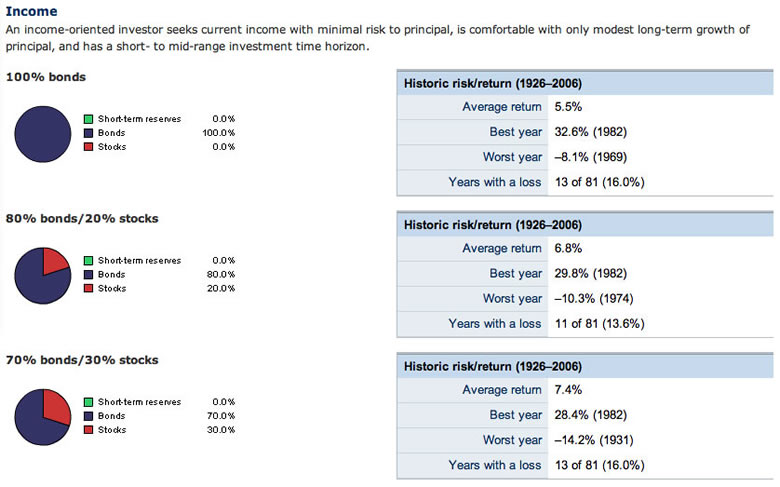Click blue Bonds swatch in 80%/20% legend
This screenshot has height=487, width=780.
point(89,274)
